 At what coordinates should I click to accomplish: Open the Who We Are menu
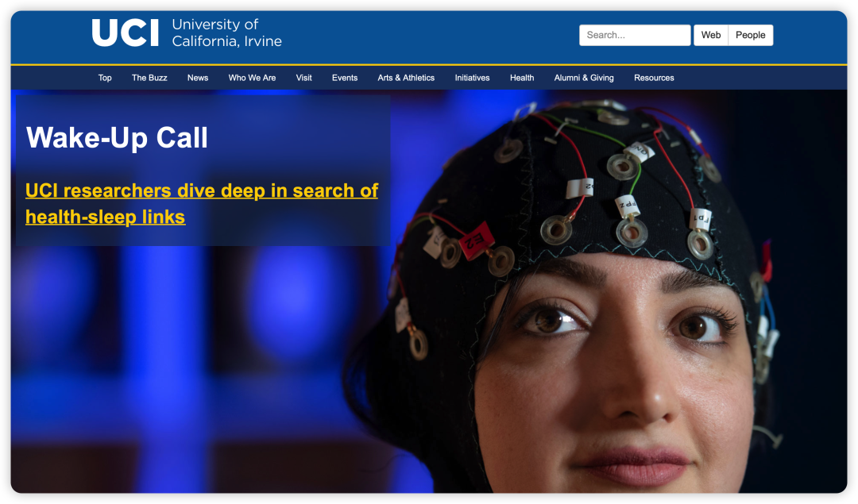pyautogui.click(x=253, y=78)
